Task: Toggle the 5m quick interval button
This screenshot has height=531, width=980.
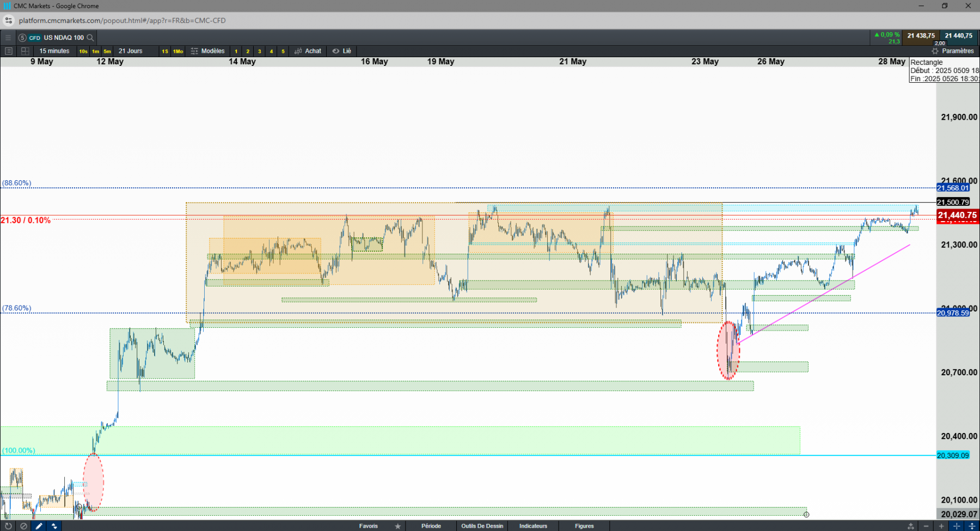Action: pyautogui.click(x=107, y=51)
